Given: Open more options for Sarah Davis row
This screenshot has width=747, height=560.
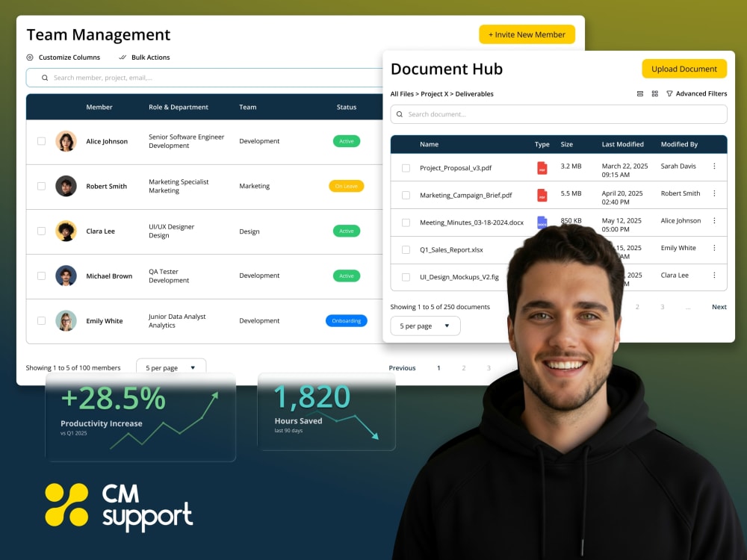Looking at the screenshot, I should 714,167.
